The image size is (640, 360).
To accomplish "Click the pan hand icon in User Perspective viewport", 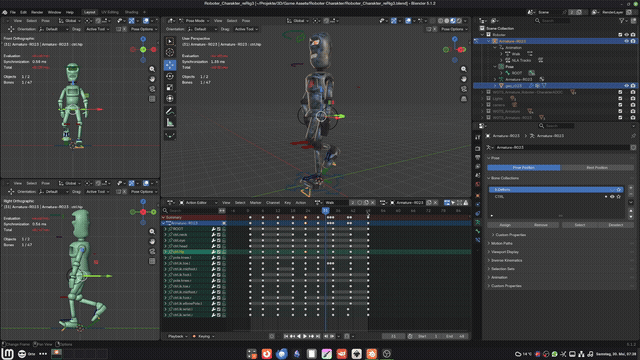I will click(464, 79).
